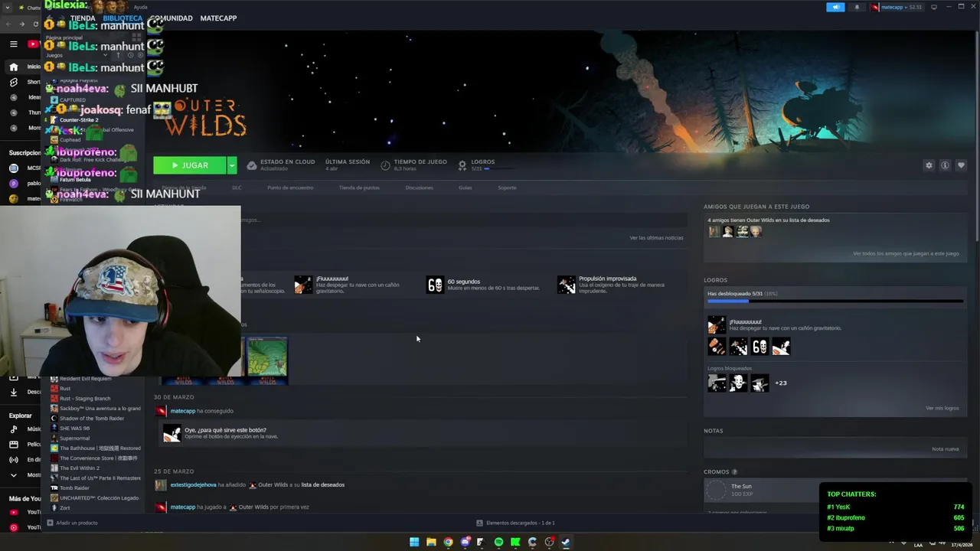Select Shadow of the Tomb Raider in the library
980x551 pixels.
[x=92, y=419]
